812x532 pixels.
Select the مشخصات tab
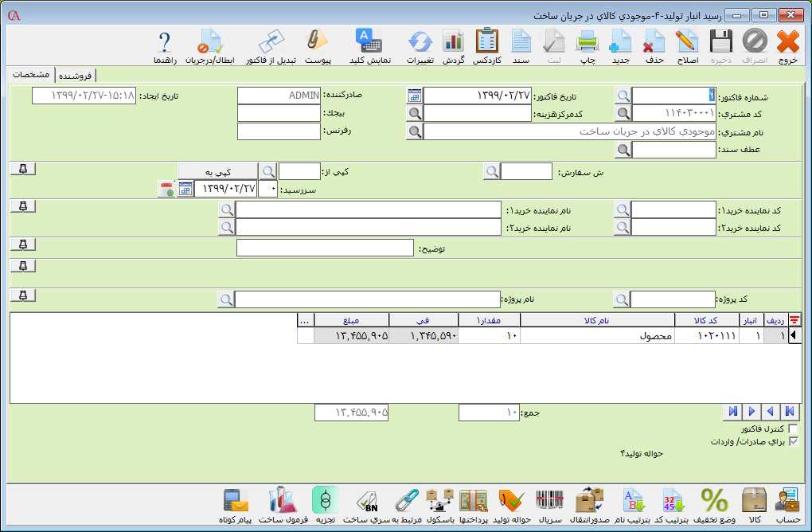coord(32,75)
